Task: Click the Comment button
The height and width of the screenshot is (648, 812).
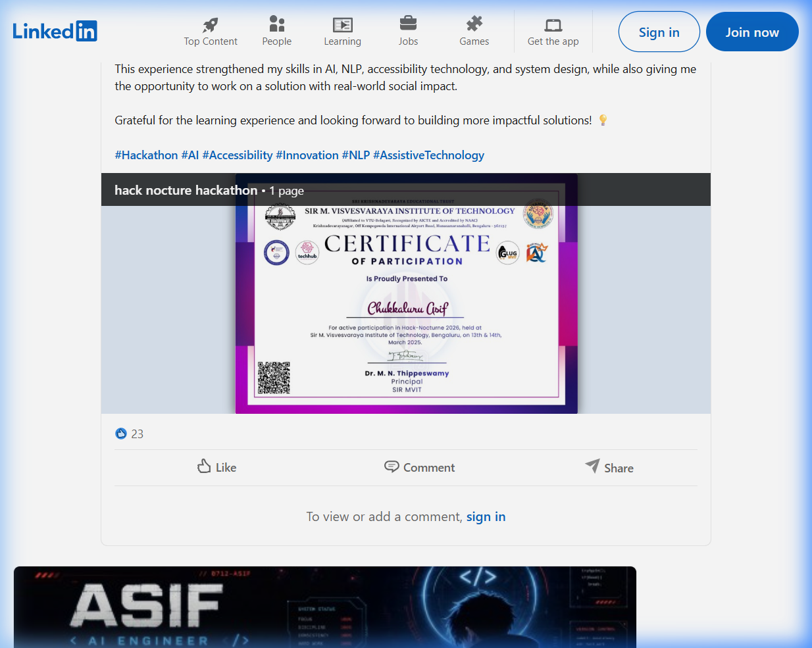Action: 419,467
